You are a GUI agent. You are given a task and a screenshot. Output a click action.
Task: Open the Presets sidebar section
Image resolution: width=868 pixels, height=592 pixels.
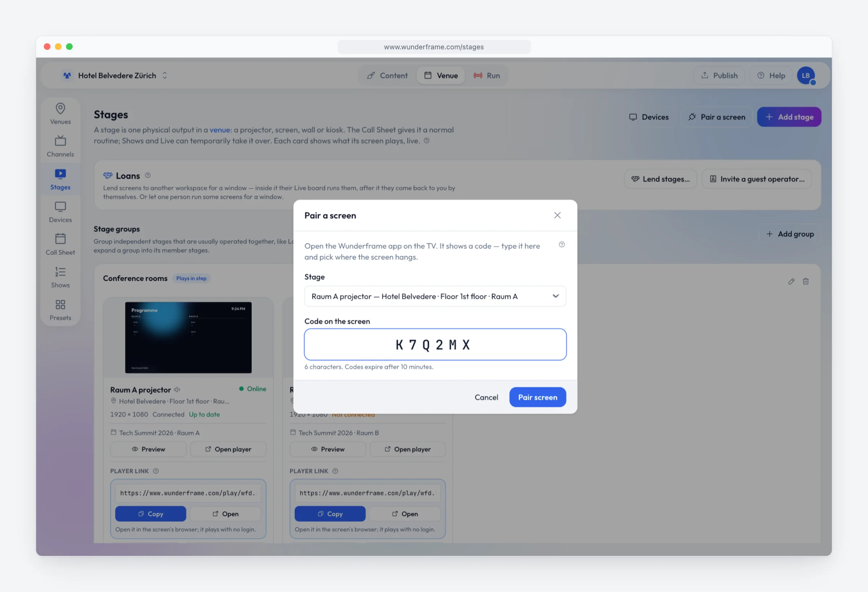click(x=60, y=310)
